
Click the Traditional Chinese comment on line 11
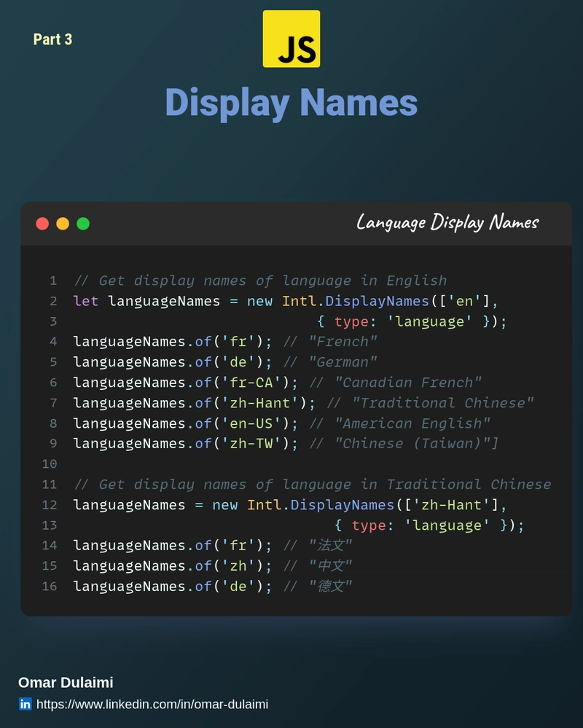pyautogui.click(x=312, y=485)
